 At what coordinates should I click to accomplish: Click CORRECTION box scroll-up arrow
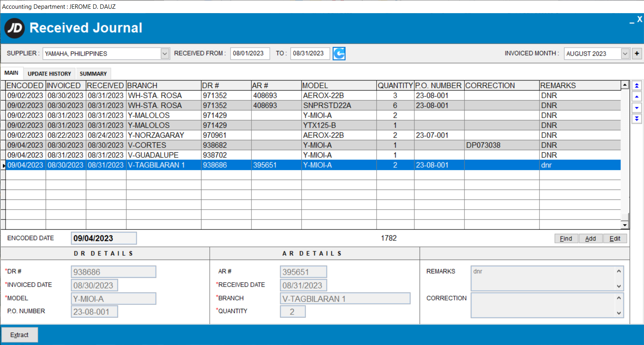click(x=619, y=298)
